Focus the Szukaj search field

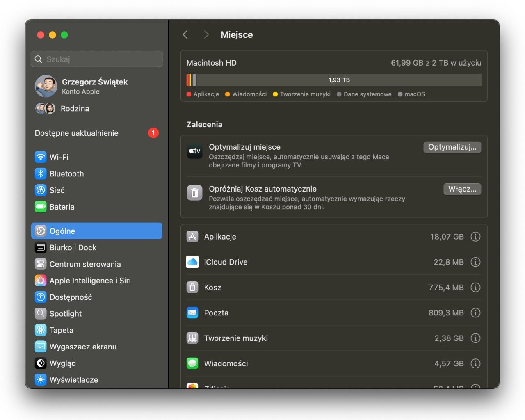(x=97, y=59)
